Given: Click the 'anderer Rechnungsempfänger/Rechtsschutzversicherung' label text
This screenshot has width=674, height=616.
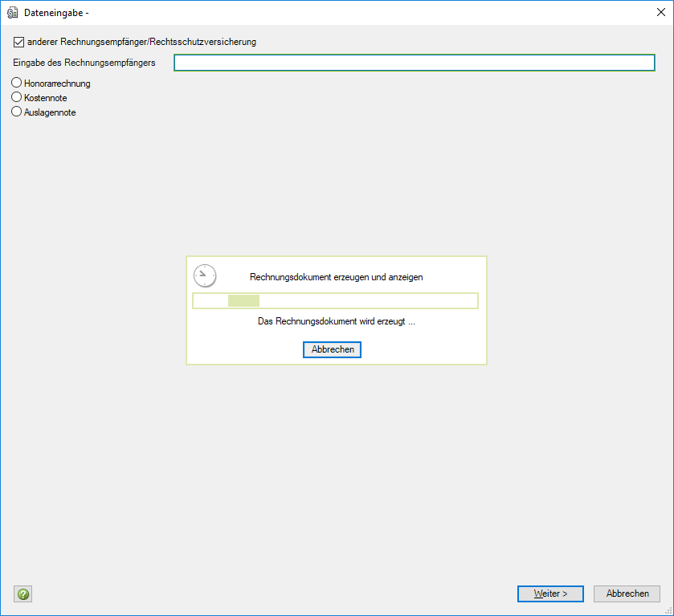Looking at the screenshot, I should tap(141, 42).
